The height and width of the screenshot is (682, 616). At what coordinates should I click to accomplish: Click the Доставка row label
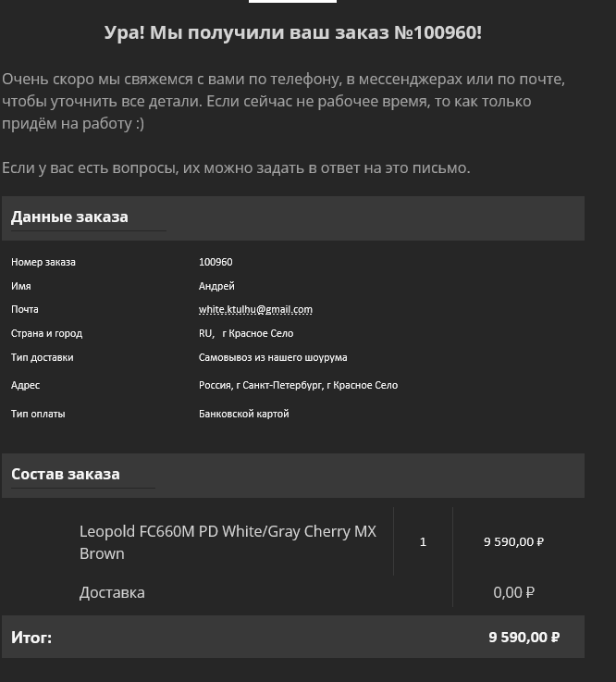[x=112, y=593]
